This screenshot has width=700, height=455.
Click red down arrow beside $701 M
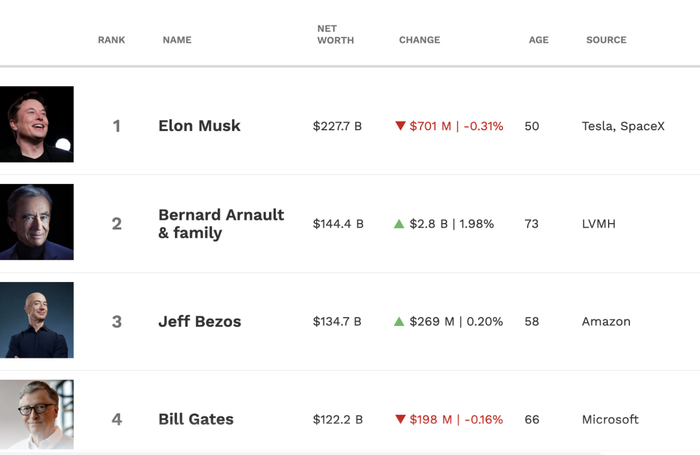point(400,126)
